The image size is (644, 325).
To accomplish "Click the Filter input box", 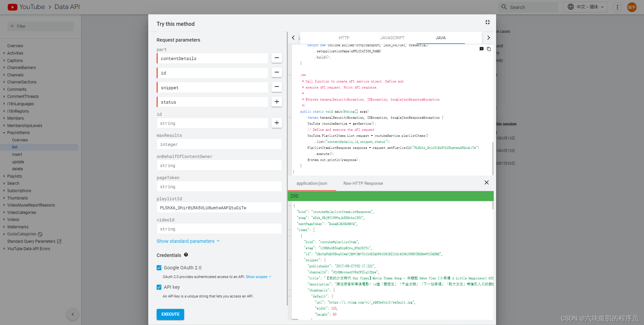I will (41, 26).
